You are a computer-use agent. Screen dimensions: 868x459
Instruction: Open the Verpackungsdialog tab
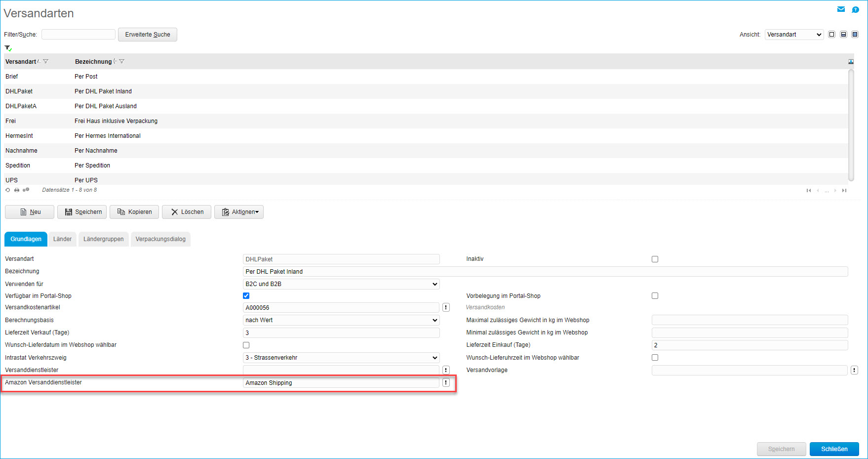pyautogui.click(x=160, y=239)
